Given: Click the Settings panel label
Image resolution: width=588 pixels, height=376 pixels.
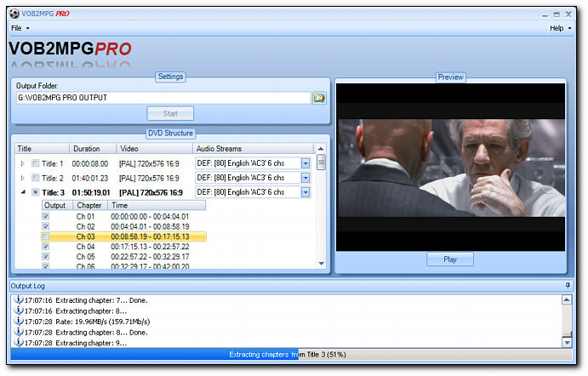Looking at the screenshot, I should click(170, 77).
